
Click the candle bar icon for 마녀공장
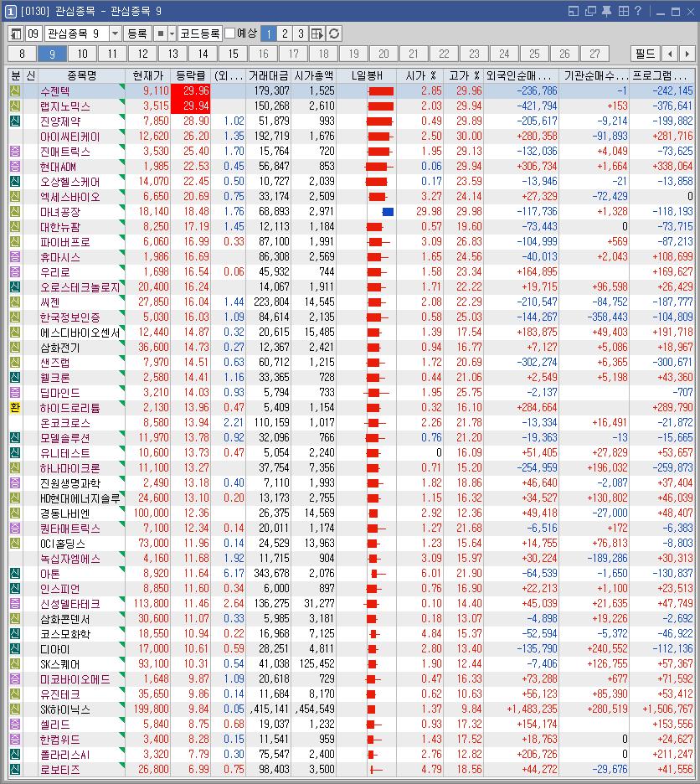coord(388,212)
